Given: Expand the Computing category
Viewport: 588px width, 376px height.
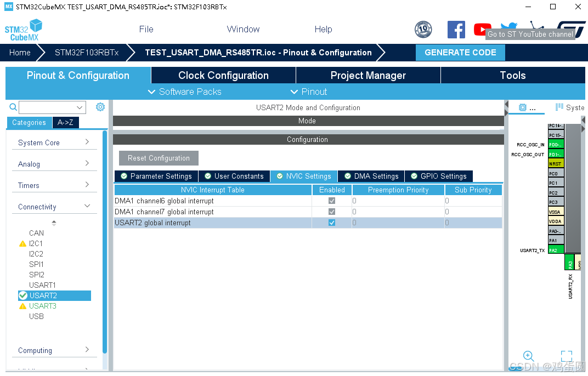Looking at the screenshot, I should [x=54, y=350].
